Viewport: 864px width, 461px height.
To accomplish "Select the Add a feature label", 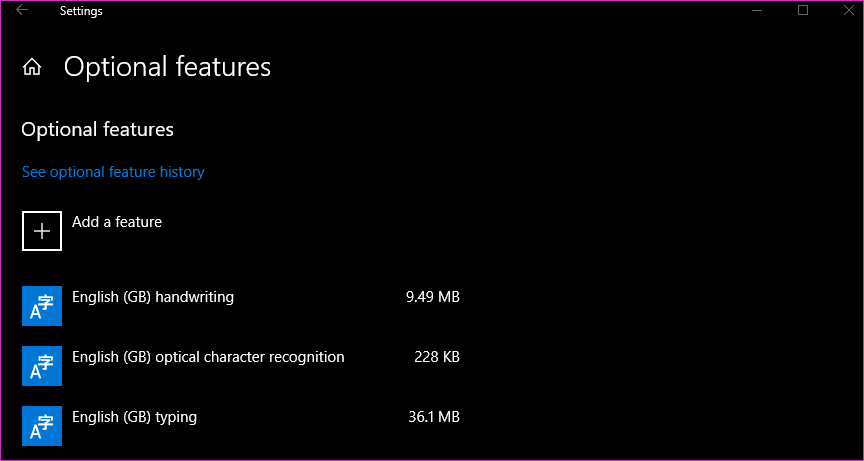I will 117,222.
